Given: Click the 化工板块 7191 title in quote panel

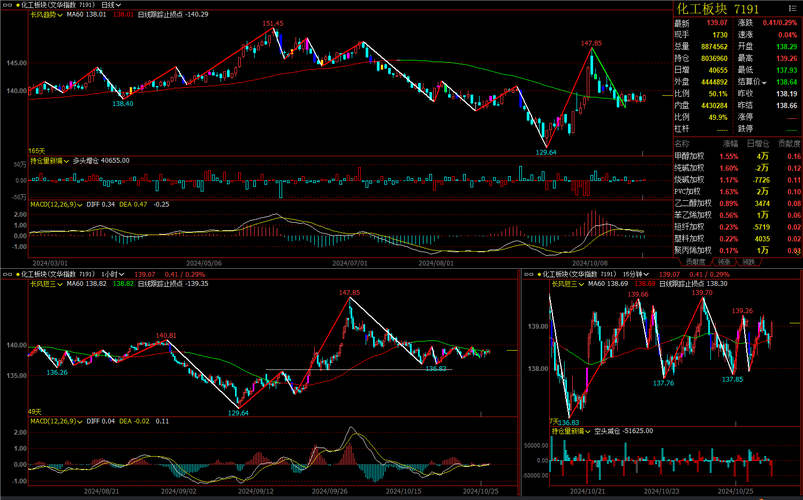Looking at the screenshot, I should click(x=731, y=9).
